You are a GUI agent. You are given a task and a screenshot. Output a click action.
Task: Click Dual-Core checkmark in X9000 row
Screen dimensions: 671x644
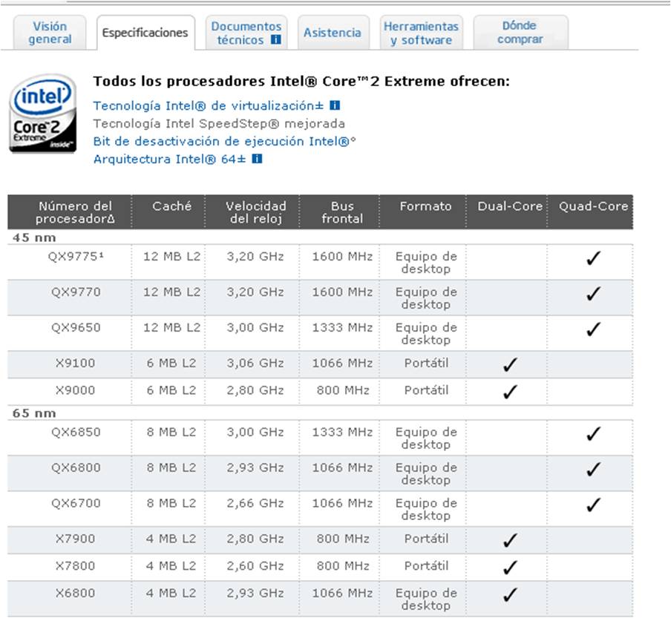point(510,392)
